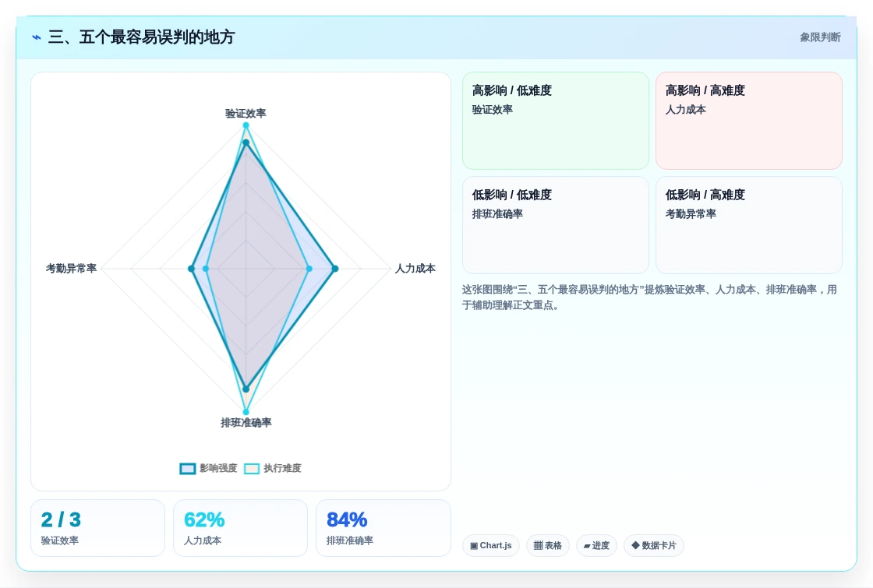Select the dark 影响强度 point on 人力成本 axis
Viewport: 873px width, 588px height.
(335, 269)
